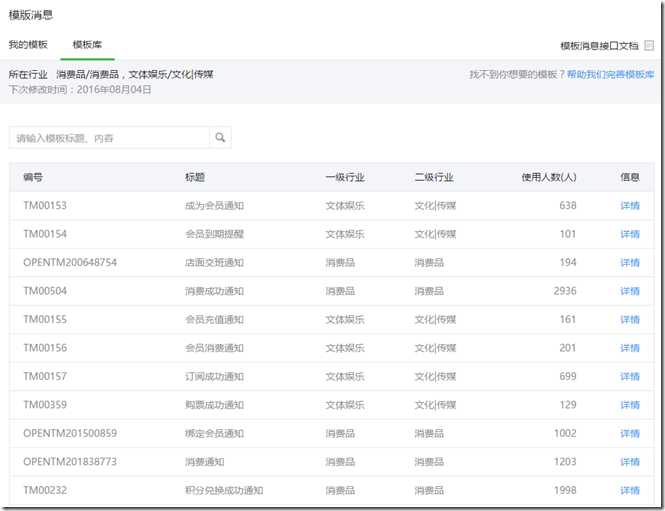
Task: Open 详情 for TM00232
Action: click(x=630, y=490)
